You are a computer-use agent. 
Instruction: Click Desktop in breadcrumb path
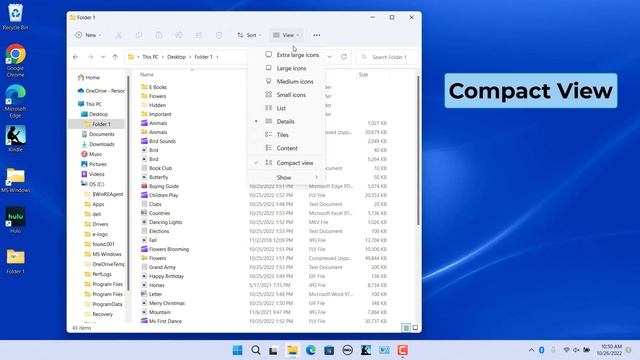(176, 57)
